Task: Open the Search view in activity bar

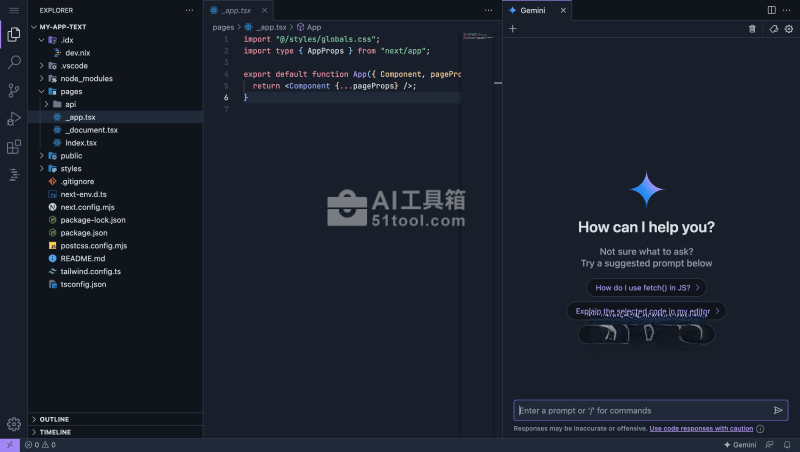Action: pyautogui.click(x=14, y=62)
